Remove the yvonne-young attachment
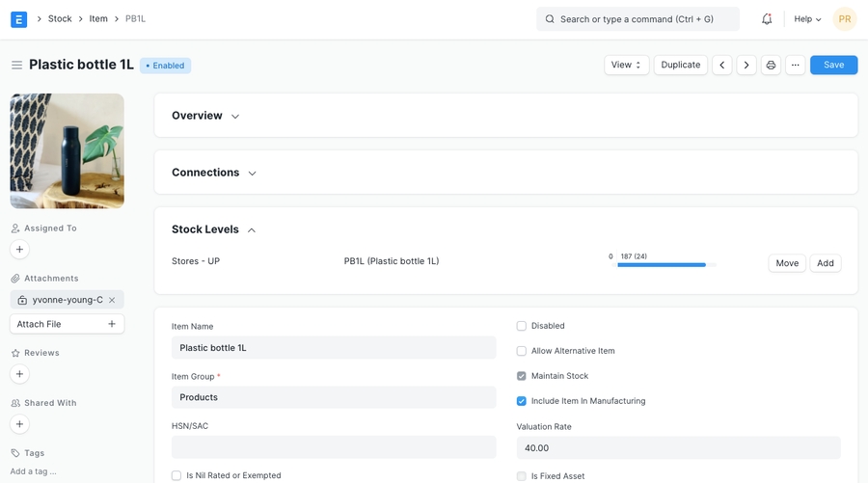The width and height of the screenshot is (868, 483). point(112,300)
